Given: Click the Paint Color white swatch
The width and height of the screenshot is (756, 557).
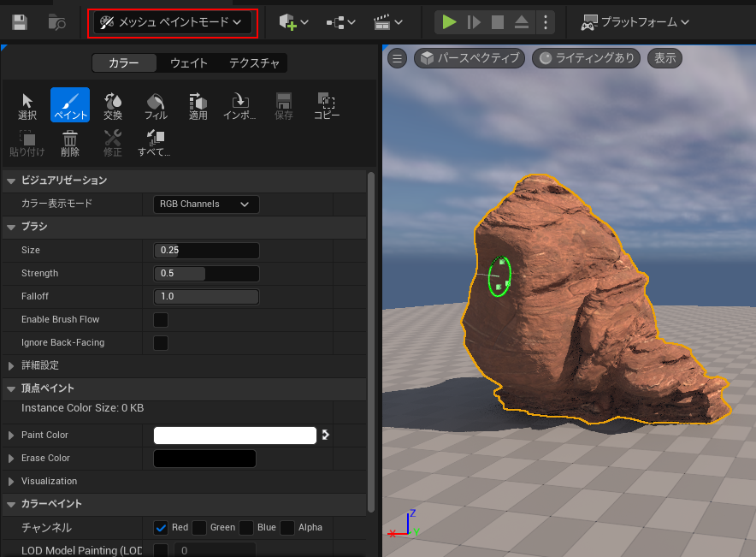Looking at the screenshot, I should click(234, 436).
